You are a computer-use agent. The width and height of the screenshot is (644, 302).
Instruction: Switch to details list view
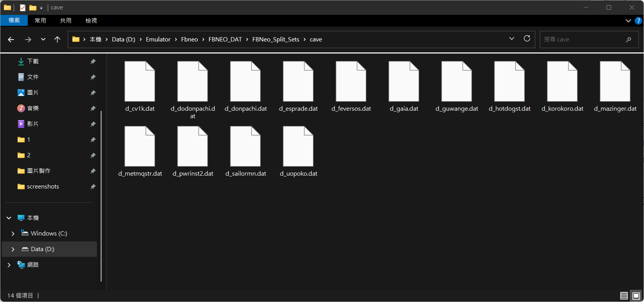pyautogui.click(x=624, y=296)
